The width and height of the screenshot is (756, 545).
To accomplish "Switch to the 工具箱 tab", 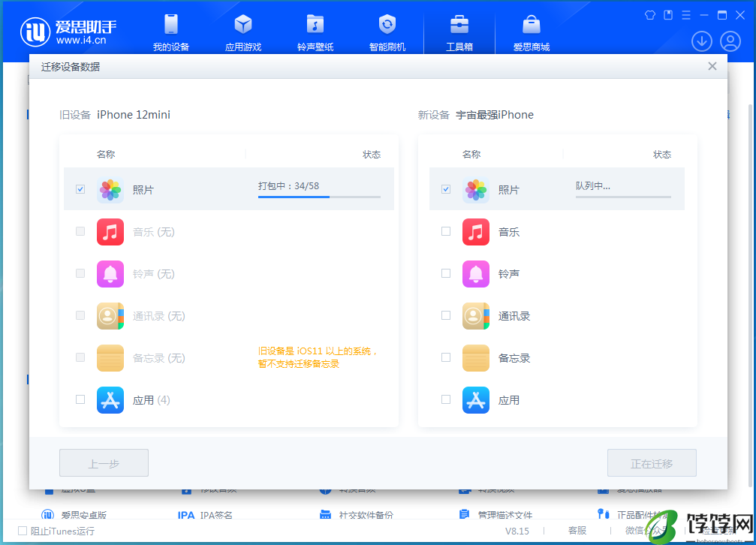I will pyautogui.click(x=459, y=32).
